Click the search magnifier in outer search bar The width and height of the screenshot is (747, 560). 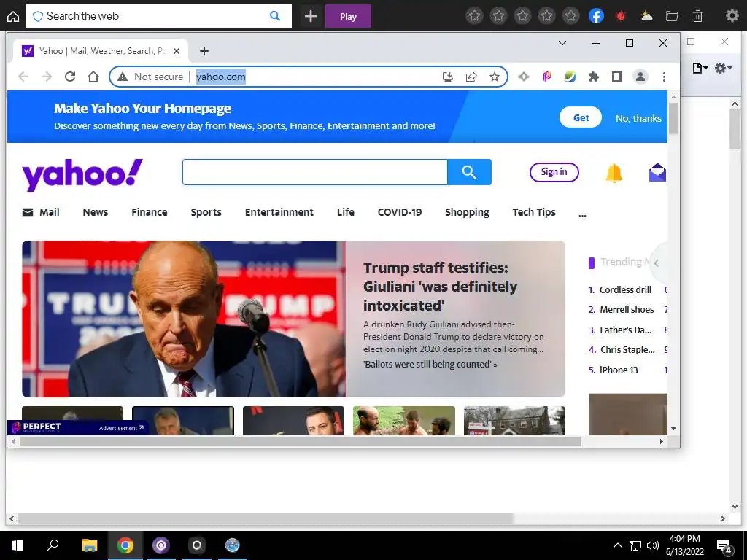tap(275, 16)
